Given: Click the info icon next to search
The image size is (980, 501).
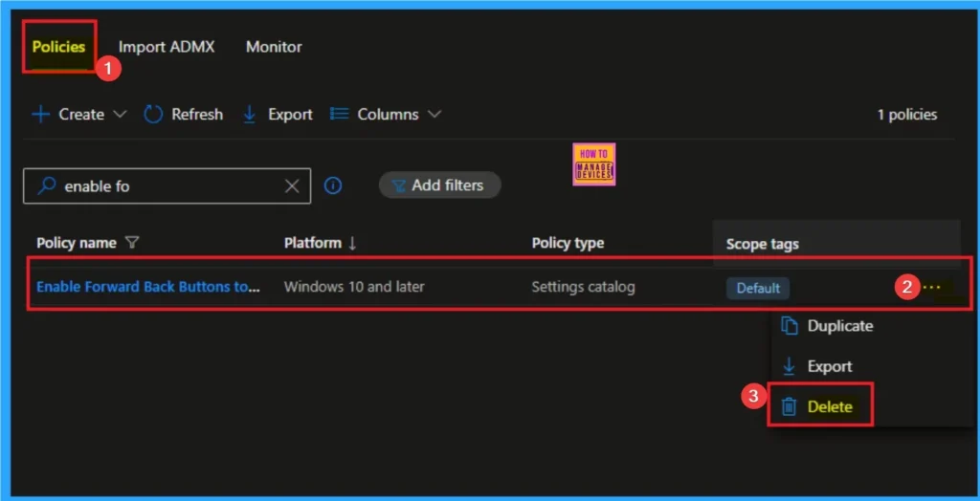Looking at the screenshot, I should click(x=333, y=186).
